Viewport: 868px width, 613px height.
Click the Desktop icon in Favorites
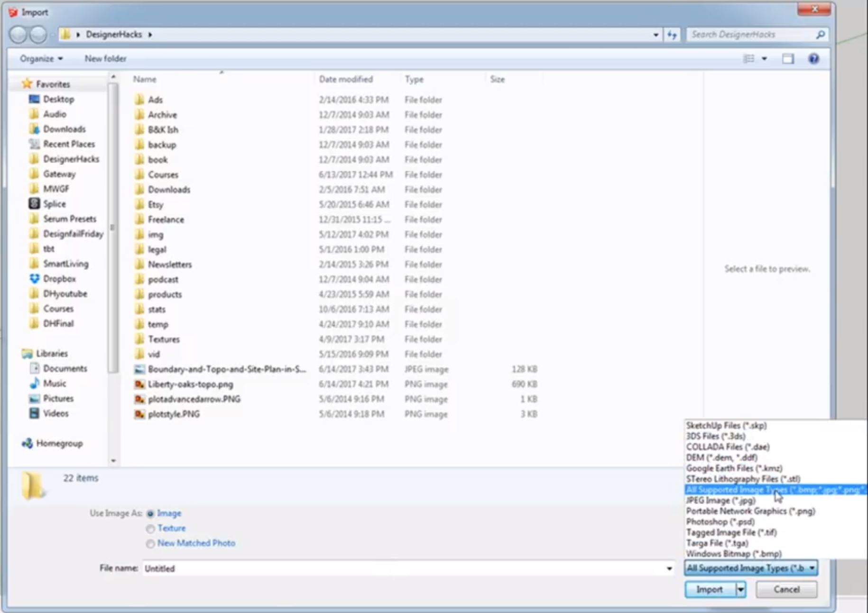pyautogui.click(x=34, y=99)
